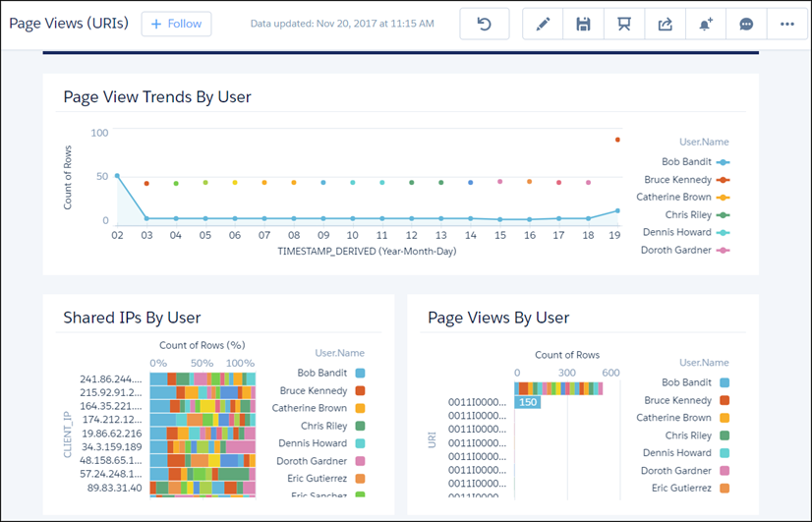Click the 57.24.248.1 client IP label
The image size is (812, 522).
coord(111,474)
